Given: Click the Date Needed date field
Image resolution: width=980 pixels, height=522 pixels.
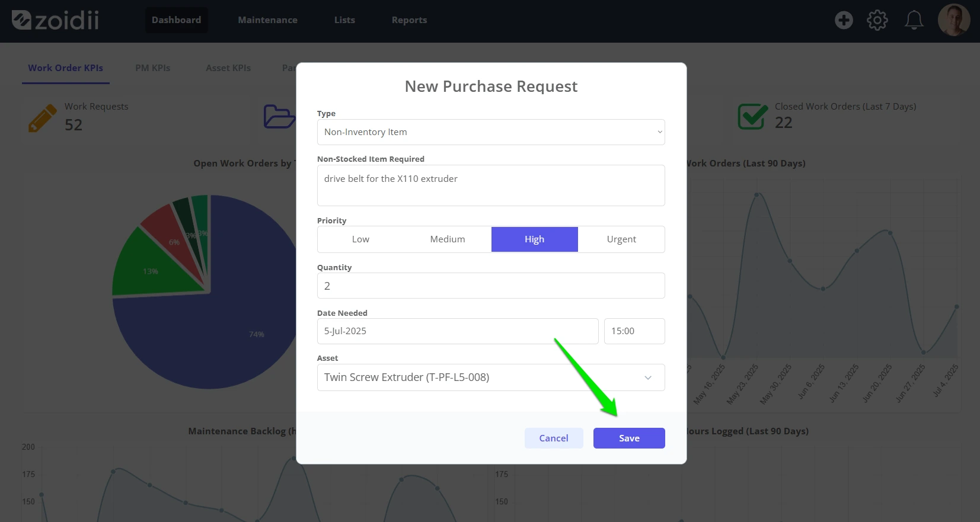Looking at the screenshot, I should (458, 331).
